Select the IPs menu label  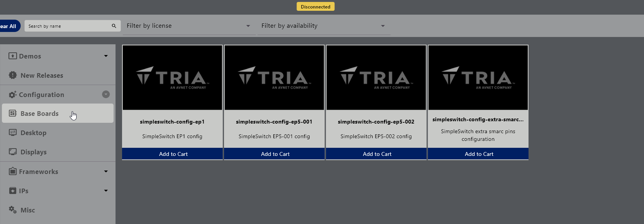pyautogui.click(x=24, y=191)
